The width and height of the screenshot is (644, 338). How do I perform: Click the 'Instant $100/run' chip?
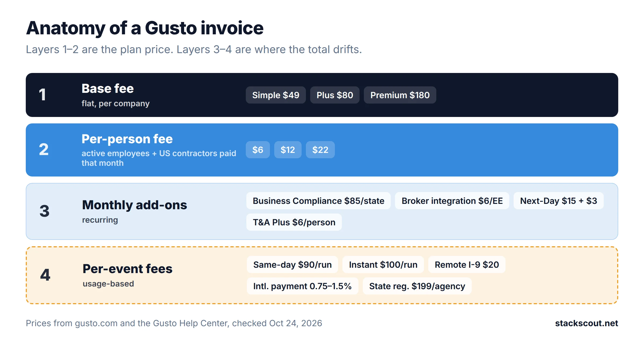pyautogui.click(x=383, y=264)
